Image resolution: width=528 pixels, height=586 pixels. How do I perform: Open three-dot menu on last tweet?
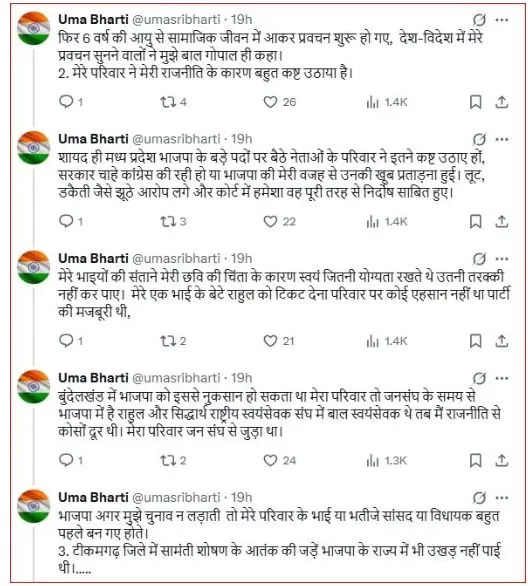click(x=501, y=497)
